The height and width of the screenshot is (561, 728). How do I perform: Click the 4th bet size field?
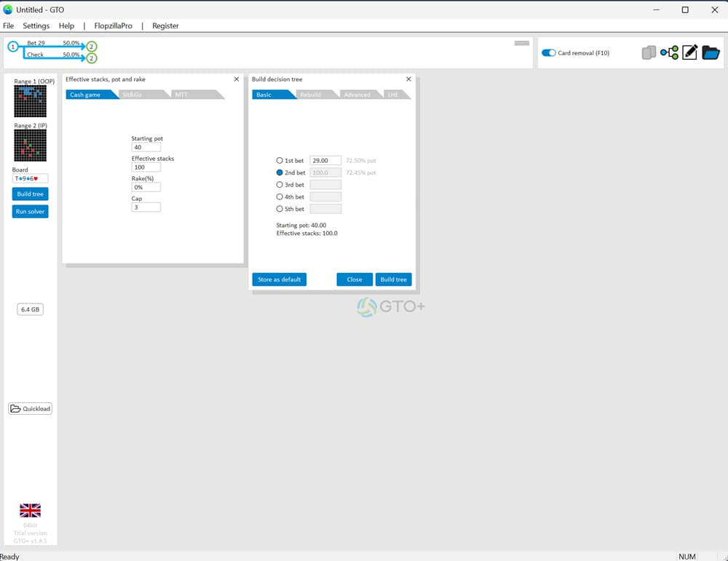(325, 196)
